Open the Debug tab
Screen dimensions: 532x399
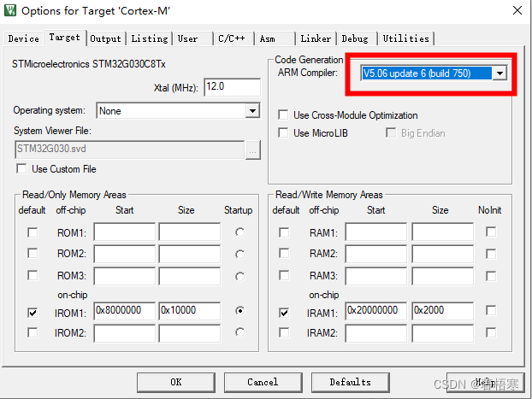[355, 38]
